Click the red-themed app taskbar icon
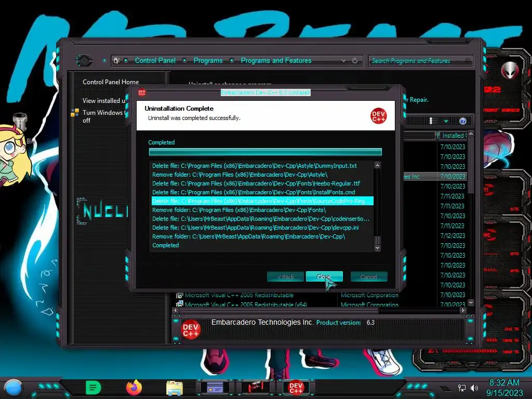This screenshot has height=399, width=532. click(256, 388)
